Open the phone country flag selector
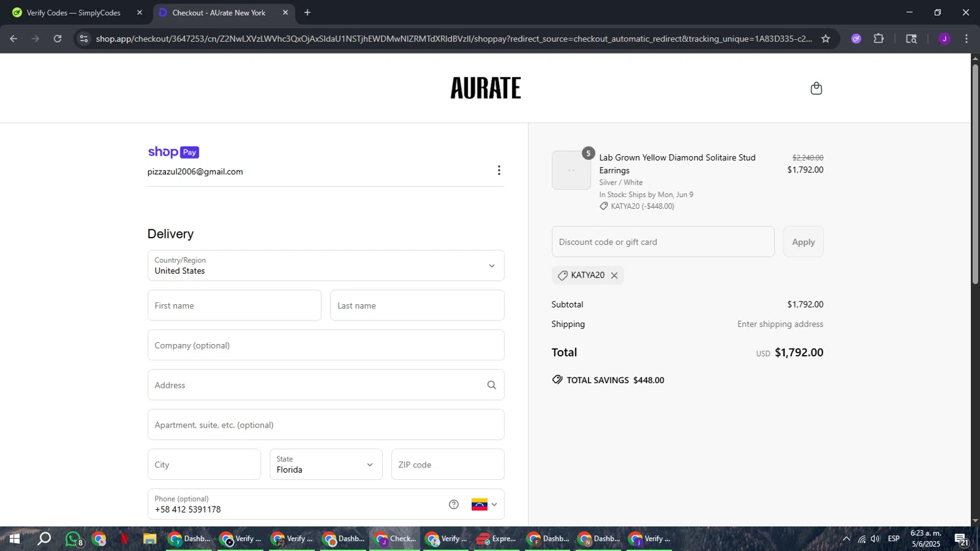Viewport: 980px width, 551px height. pos(484,504)
